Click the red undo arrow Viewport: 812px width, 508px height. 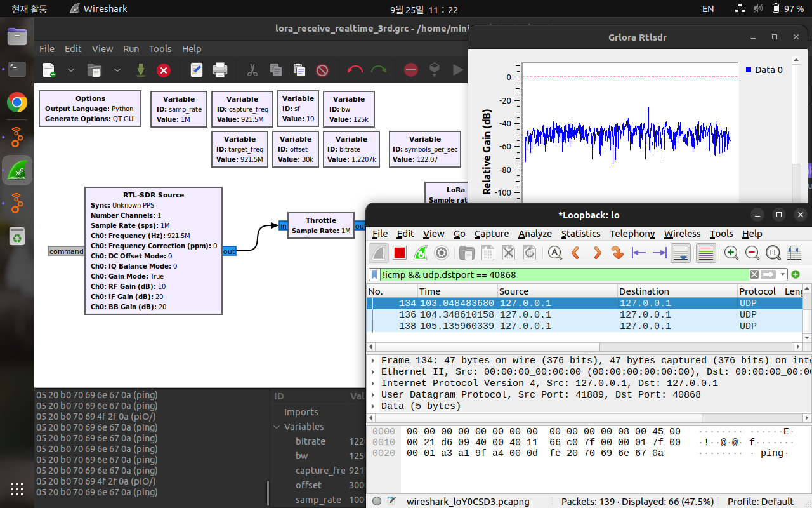(355, 70)
